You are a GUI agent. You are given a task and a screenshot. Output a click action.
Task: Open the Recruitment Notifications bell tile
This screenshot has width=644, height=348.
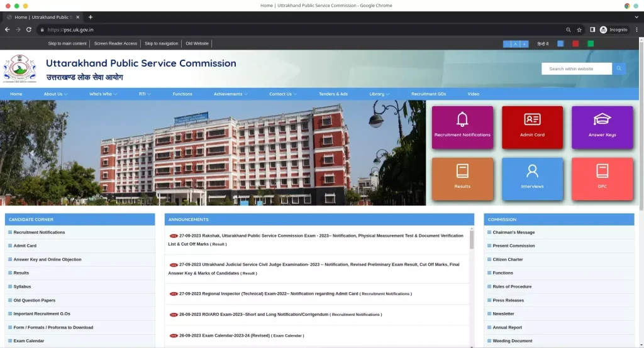coord(462,128)
